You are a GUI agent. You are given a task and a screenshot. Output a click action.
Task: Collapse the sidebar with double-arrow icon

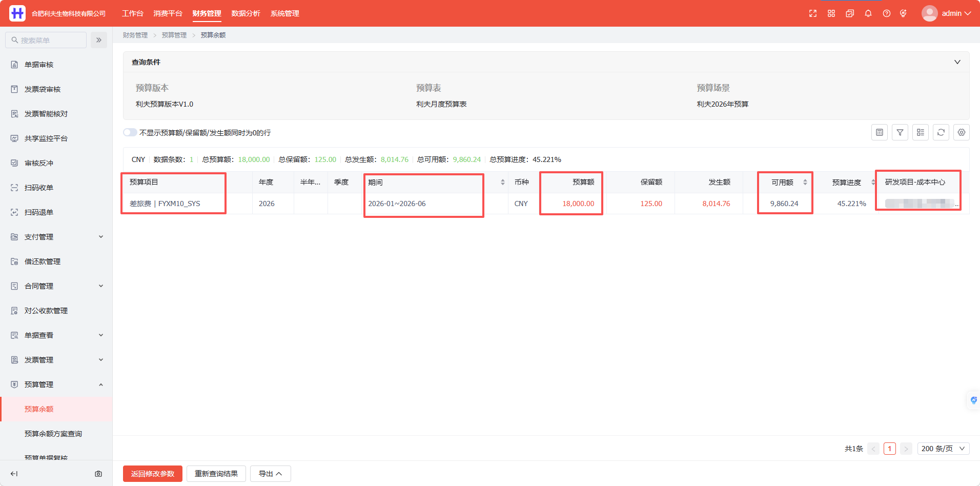pyautogui.click(x=99, y=40)
